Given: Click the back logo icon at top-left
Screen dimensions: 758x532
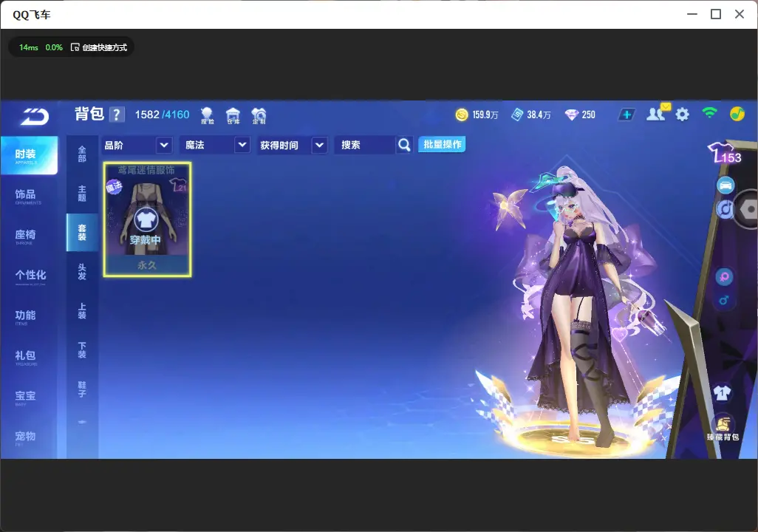Looking at the screenshot, I should click(34, 116).
